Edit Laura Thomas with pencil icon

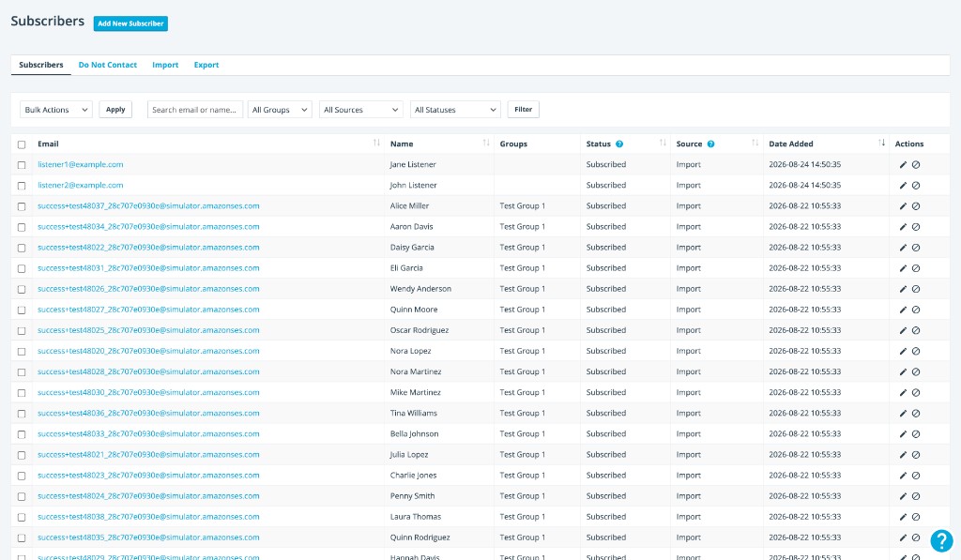coord(903,517)
